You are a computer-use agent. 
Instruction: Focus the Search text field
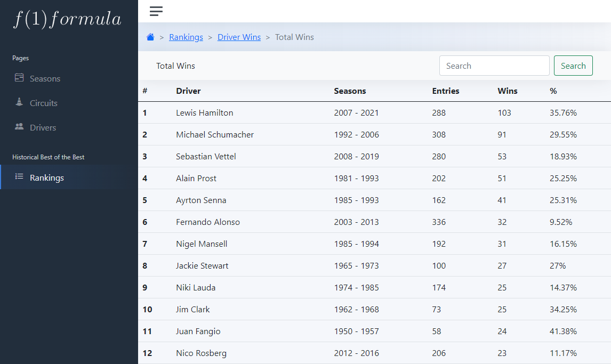(494, 66)
